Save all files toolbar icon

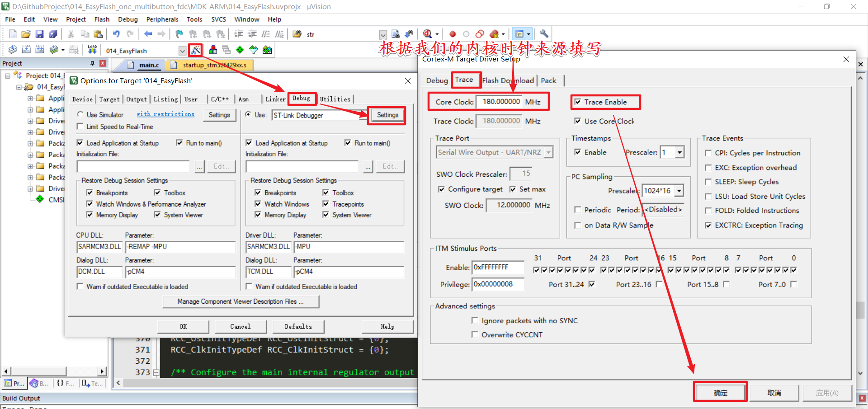(x=53, y=34)
